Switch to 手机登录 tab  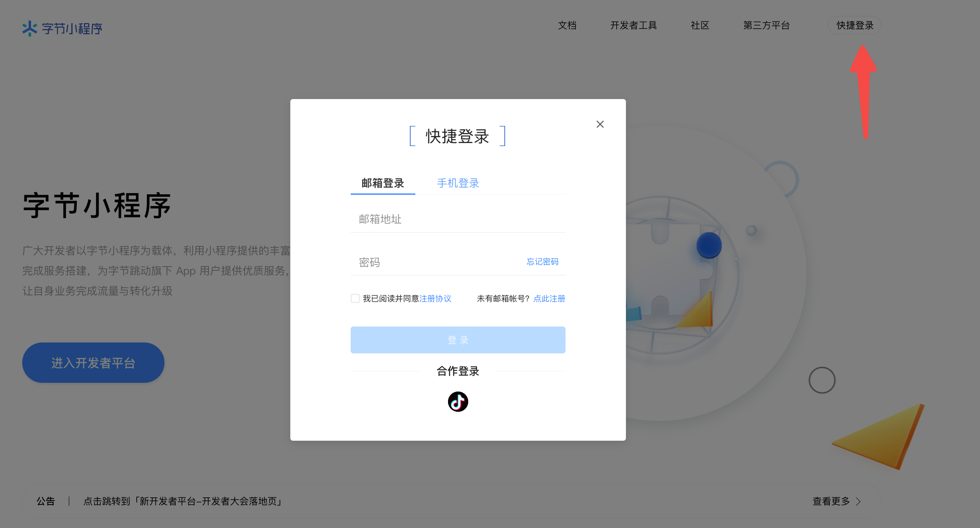(458, 183)
